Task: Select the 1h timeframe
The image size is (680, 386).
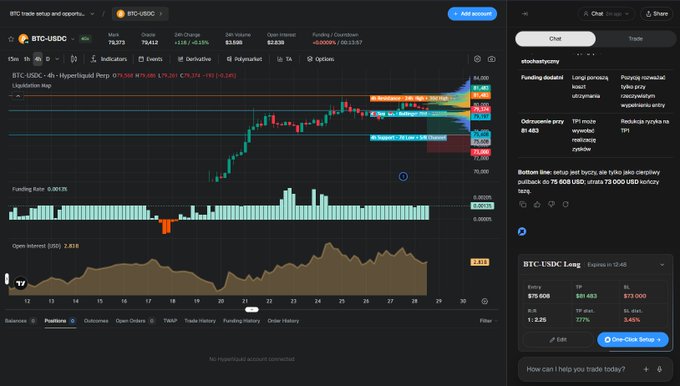Action: tap(27, 59)
